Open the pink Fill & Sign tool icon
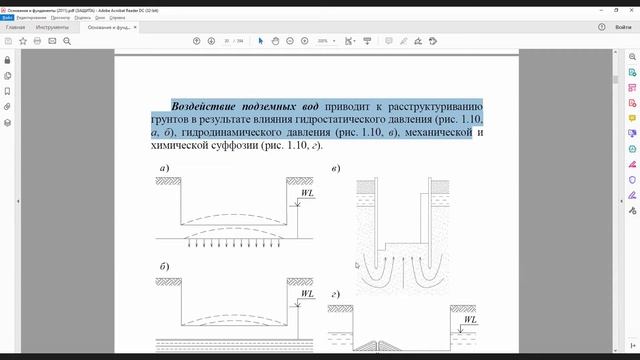This screenshot has width=640, height=360. tap(632, 164)
